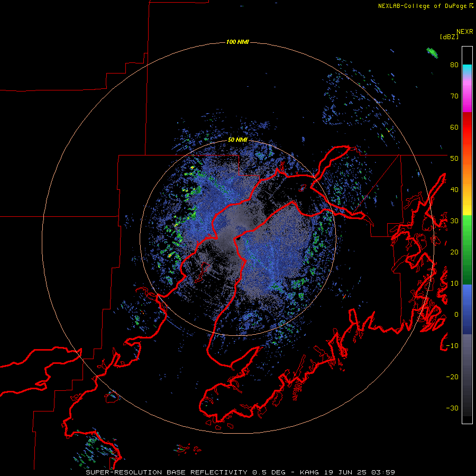This screenshot has width=476, height=476.
Task: Click the SUPER-RESOLUTION BASE REFLECTIVITY caption text
Action: [167, 472]
